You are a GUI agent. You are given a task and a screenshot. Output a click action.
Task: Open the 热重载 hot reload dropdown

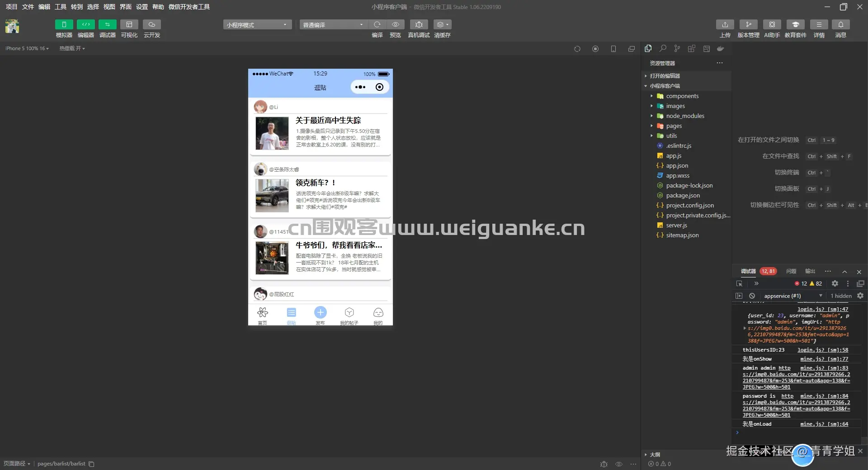point(72,48)
